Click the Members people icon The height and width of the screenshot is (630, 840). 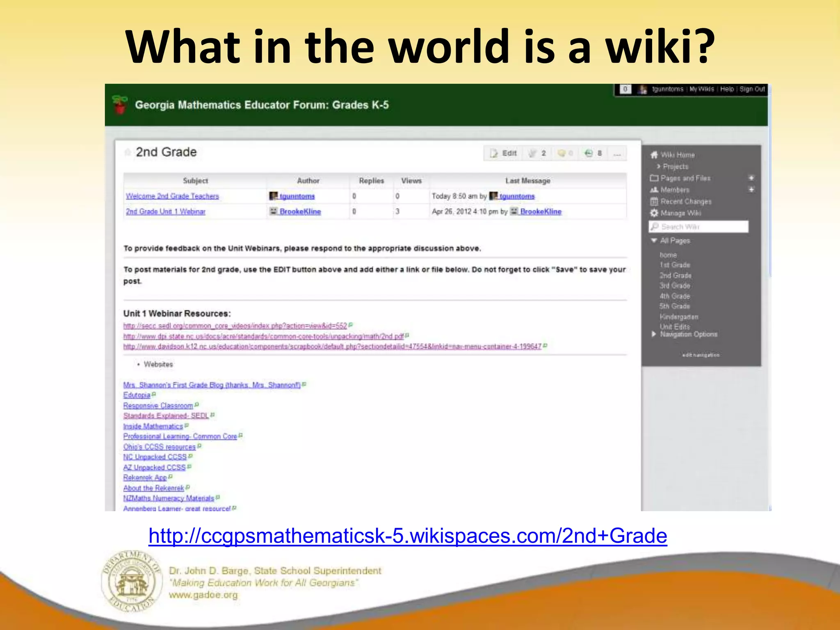[x=654, y=190]
